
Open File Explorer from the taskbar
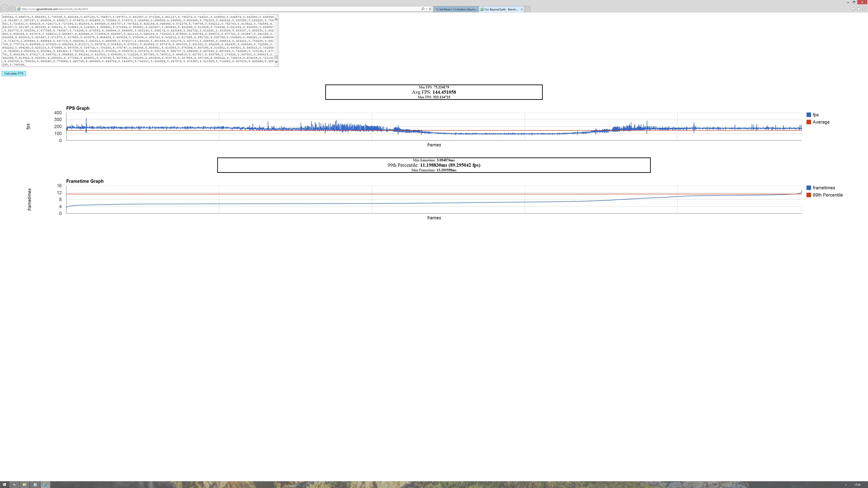coord(25,485)
